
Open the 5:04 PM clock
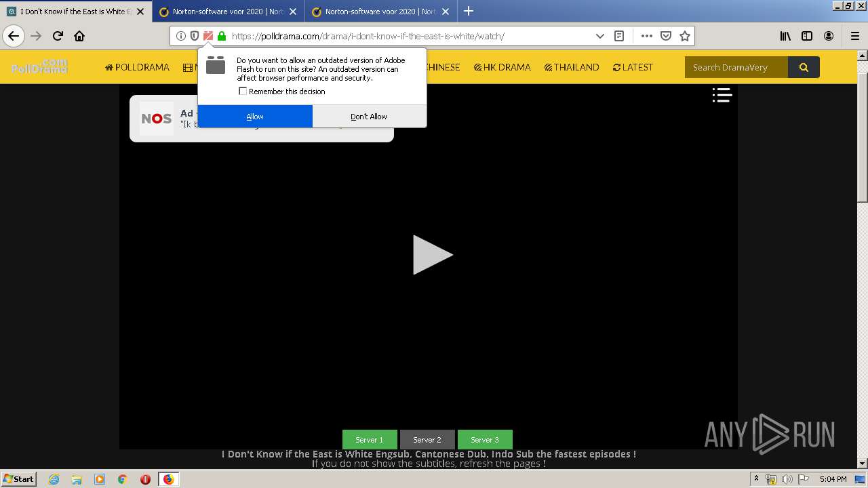(x=833, y=479)
